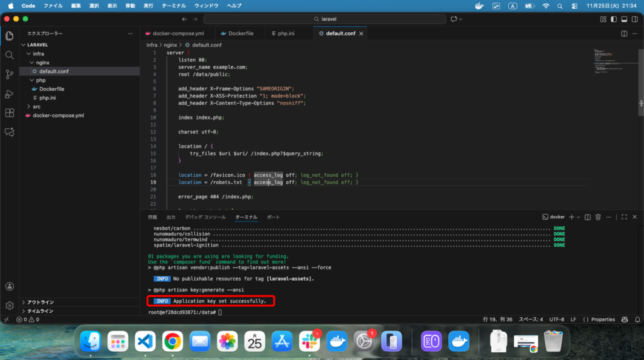This screenshot has width=644, height=360.
Task: Click the Search icon in activity bar
Action: click(9, 55)
